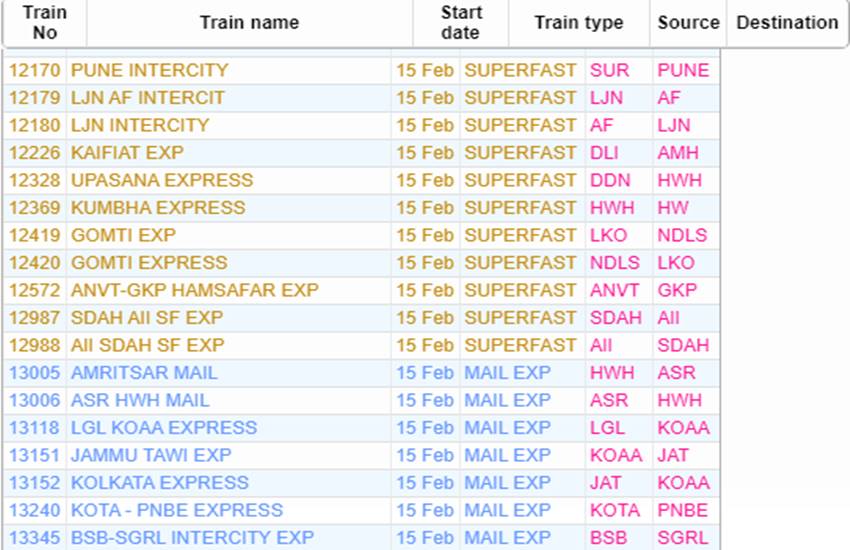The width and height of the screenshot is (850, 550).
Task: Click the Start date column header
Action: point(461,23)
